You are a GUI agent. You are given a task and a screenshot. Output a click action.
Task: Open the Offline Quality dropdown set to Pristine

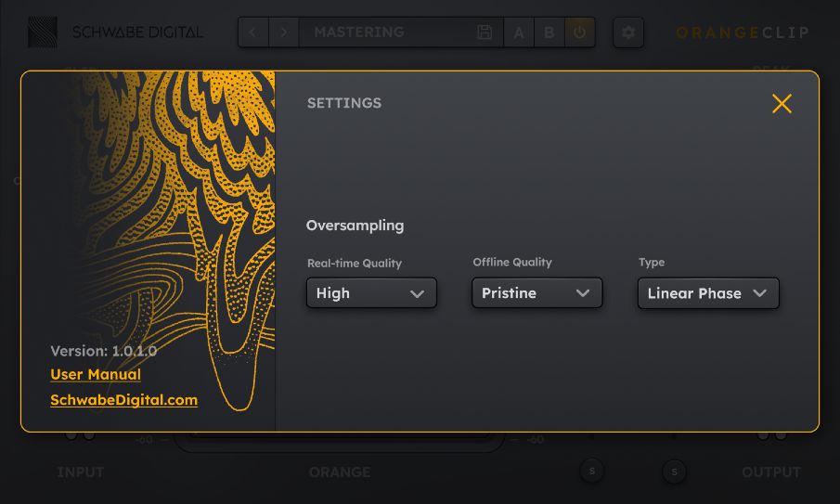point(536,293)
